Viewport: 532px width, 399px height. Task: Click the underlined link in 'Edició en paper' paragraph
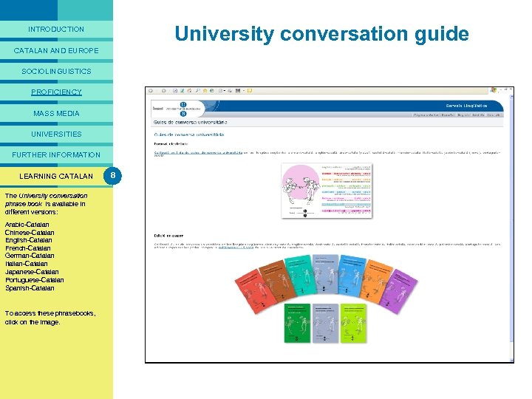pos(236,248)
